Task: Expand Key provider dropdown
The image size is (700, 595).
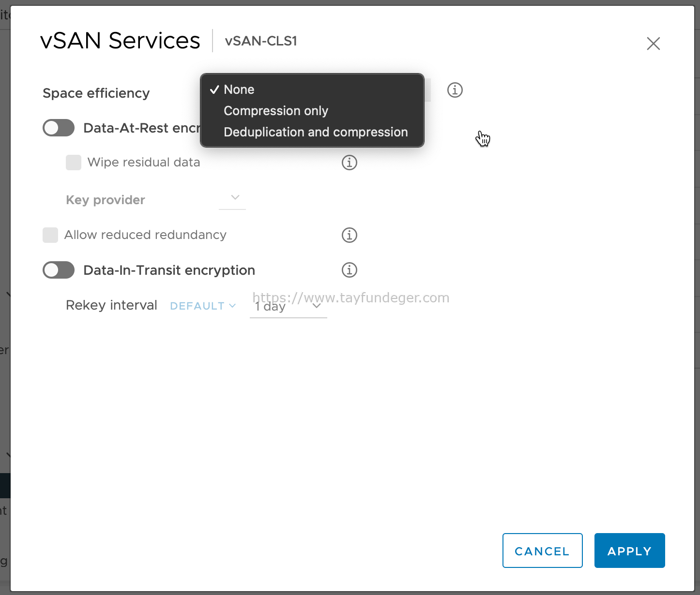Action: (x=232, y=198)
